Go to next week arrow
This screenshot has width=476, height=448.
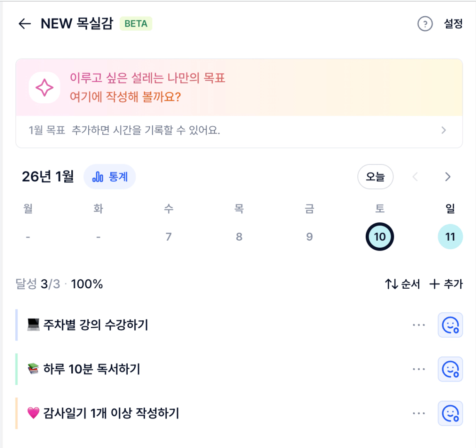click(447, 177)
